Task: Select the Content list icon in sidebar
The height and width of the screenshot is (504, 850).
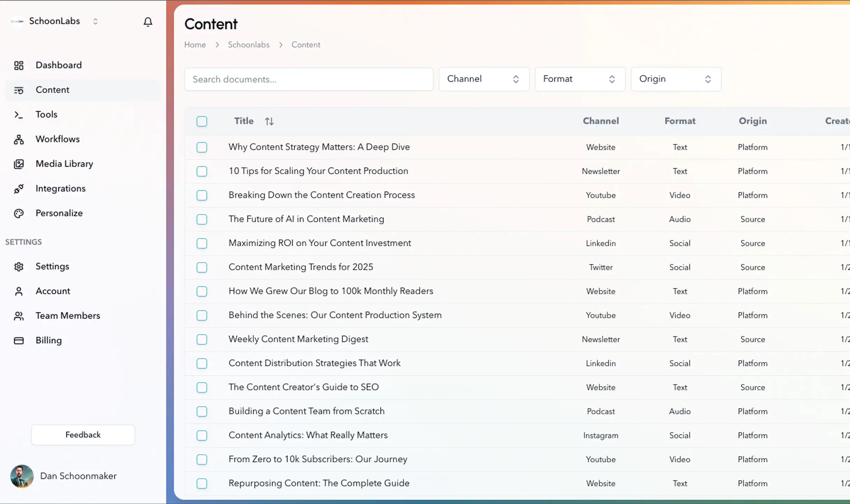Action: point(19,90)
